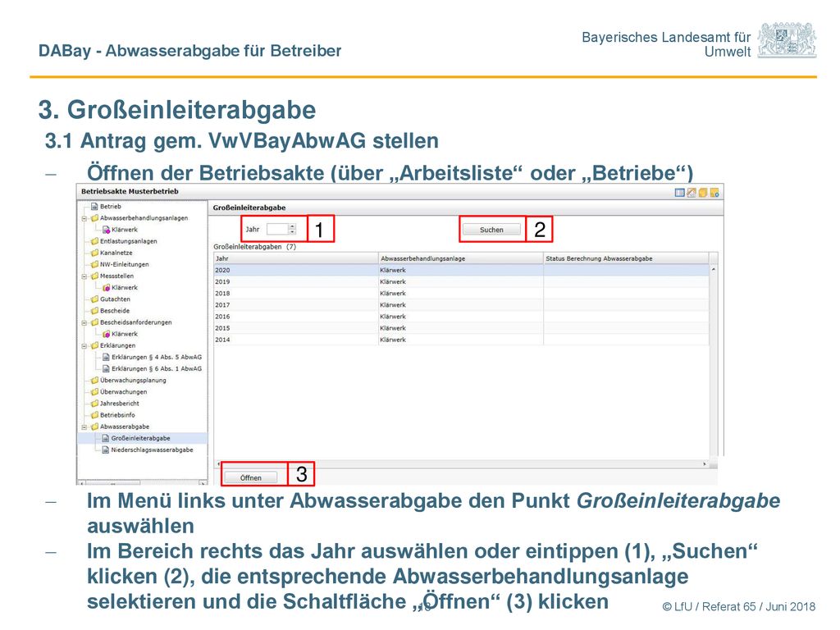Click document icon beside Erklärungen § 6 Abs. 1
This screenshot has height=630, width=840.
click(x=106, y=368)
